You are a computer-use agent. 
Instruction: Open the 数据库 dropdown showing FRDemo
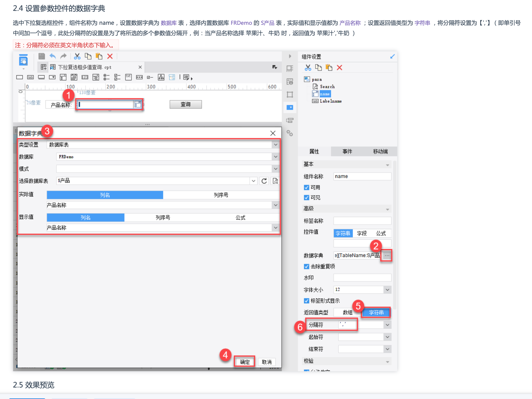point(275,157)
